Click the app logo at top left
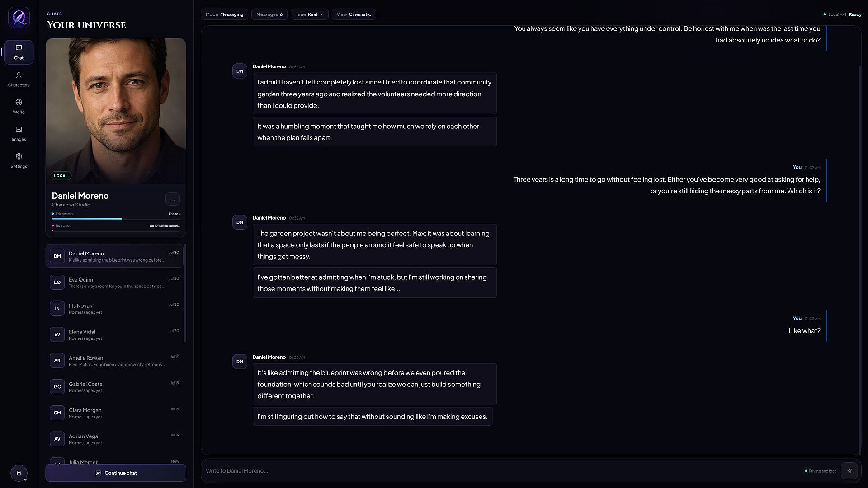 pyautogui.click(x=19, y=18)
